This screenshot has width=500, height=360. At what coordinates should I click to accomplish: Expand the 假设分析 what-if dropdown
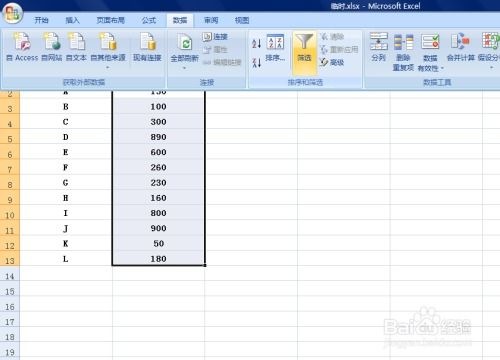[491, 68]
